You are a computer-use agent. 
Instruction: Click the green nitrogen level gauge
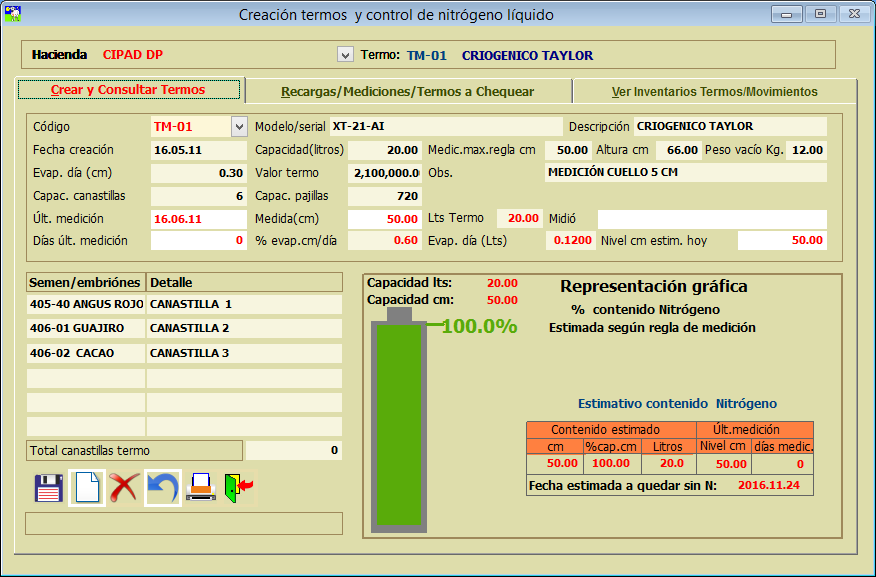[399, 425]
